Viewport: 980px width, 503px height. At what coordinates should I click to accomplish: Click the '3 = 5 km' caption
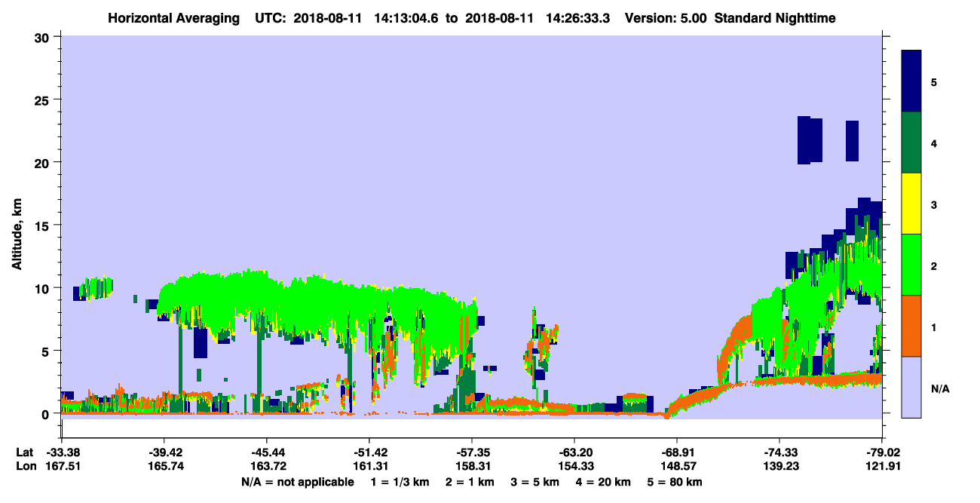(x=535, y=482)
